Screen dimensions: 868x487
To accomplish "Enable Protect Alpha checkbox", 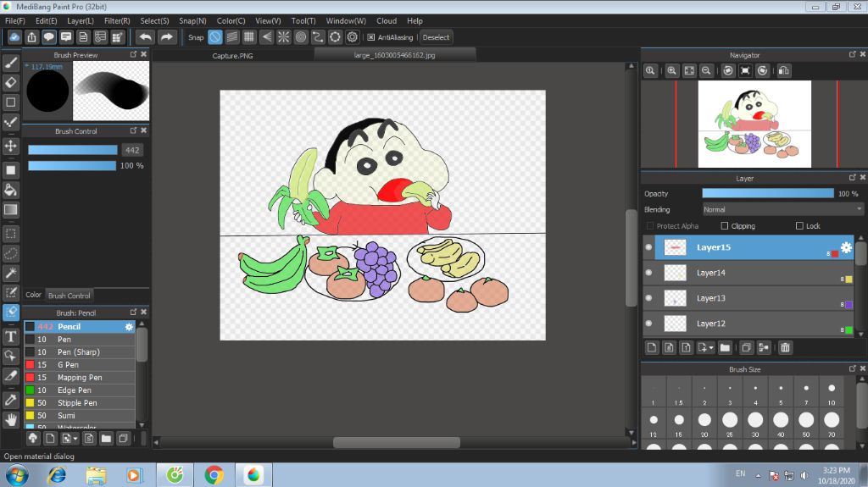I will coord(650,226).
